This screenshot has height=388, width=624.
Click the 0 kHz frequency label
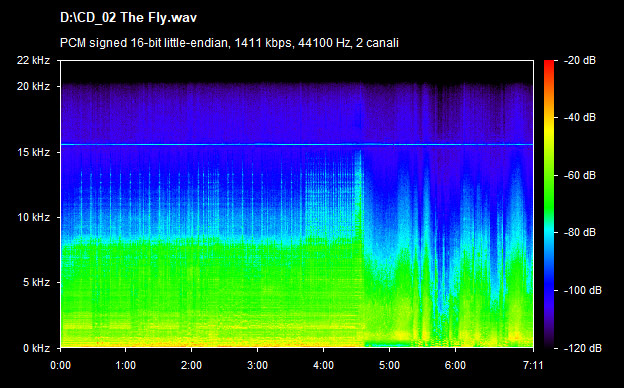tap(36, 348)
